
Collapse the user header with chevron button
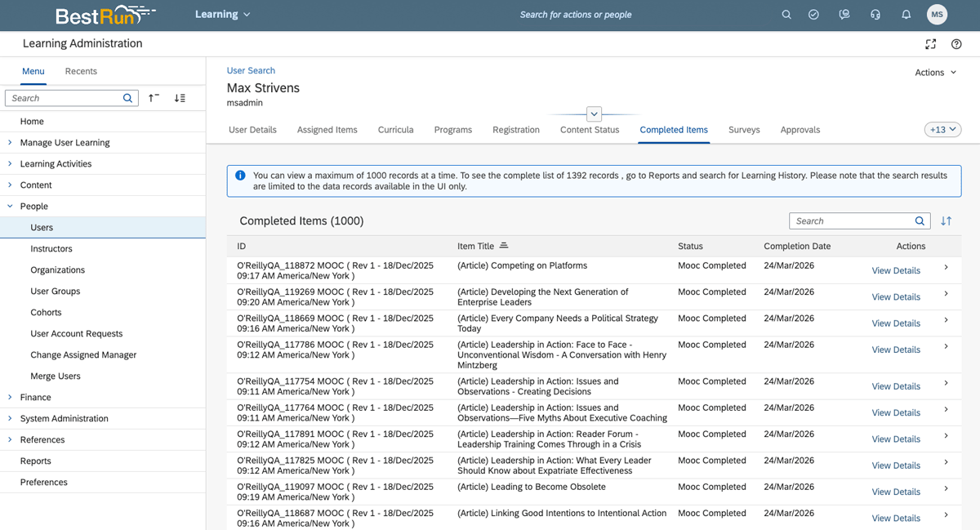click(x=595, y=114)
